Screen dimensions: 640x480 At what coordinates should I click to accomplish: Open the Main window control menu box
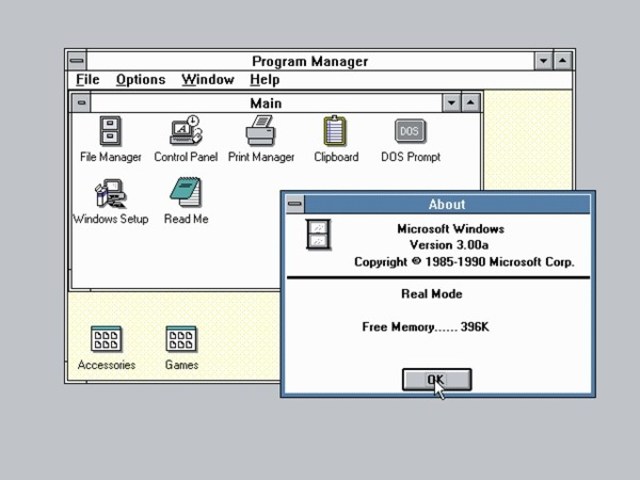81,102
